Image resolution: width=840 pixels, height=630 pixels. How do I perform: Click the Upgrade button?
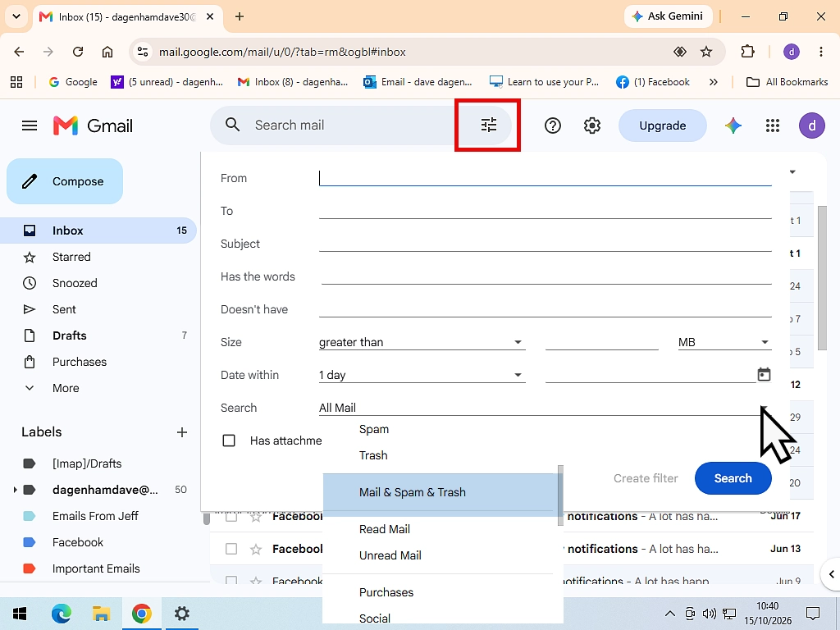tap(662, 126)
